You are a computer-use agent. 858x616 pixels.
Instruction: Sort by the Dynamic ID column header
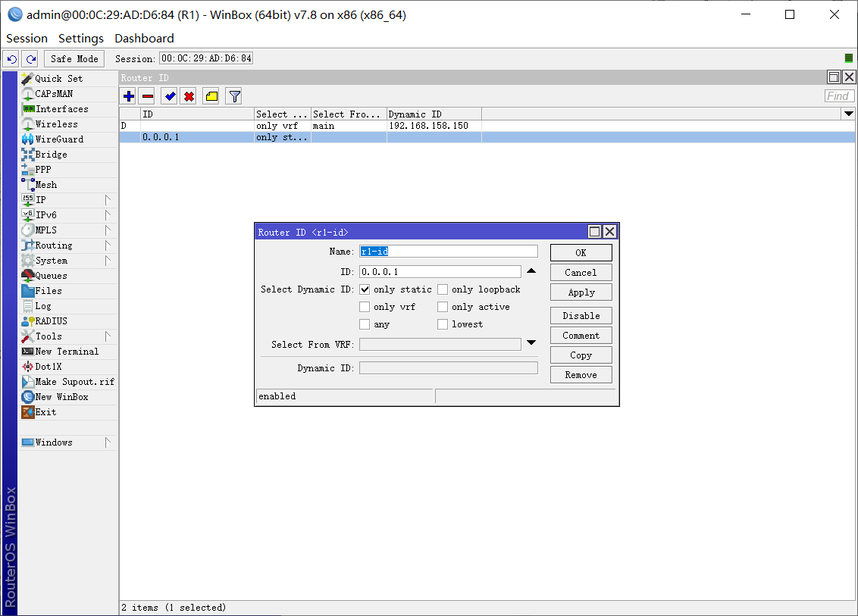[x=434, y=114]
